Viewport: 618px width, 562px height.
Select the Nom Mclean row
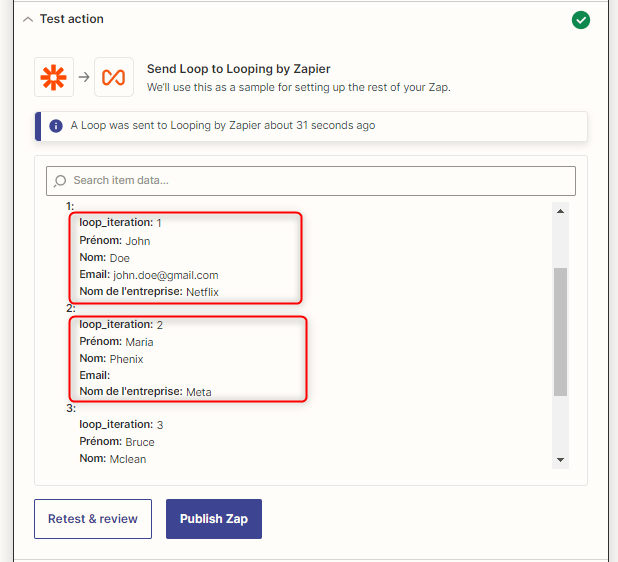(113, 459)
